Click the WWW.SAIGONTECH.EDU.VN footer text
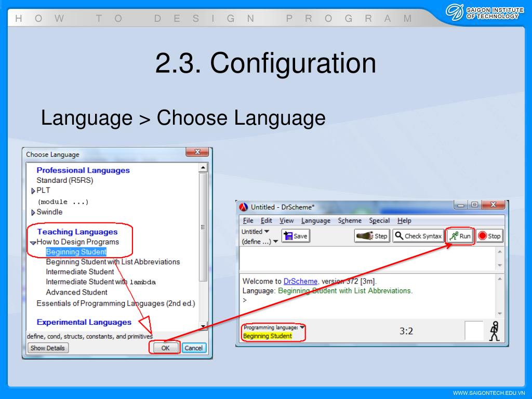Viewport: 532px width, 399px height. click(488, 393)
